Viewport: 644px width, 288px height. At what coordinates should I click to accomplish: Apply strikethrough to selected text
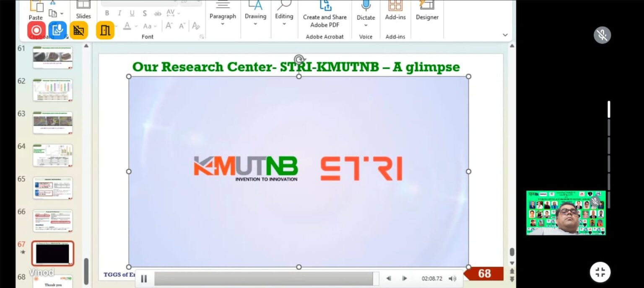pyautogui.click(x=157, y=13)
